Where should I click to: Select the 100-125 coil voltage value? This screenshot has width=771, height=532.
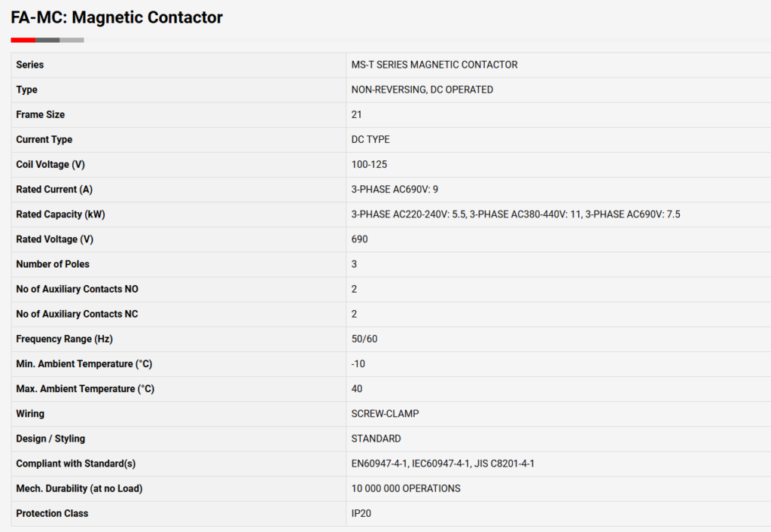[x=369, y=164]
